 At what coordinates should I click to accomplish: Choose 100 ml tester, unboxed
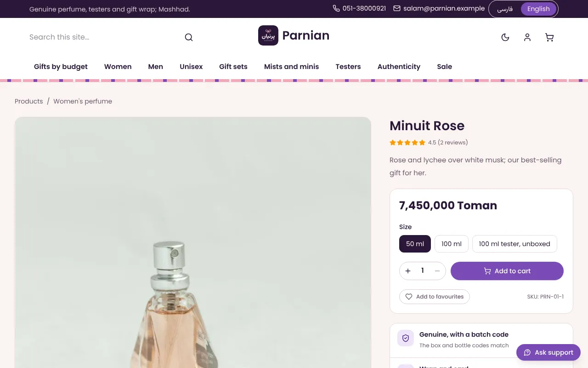pos(514,244)
